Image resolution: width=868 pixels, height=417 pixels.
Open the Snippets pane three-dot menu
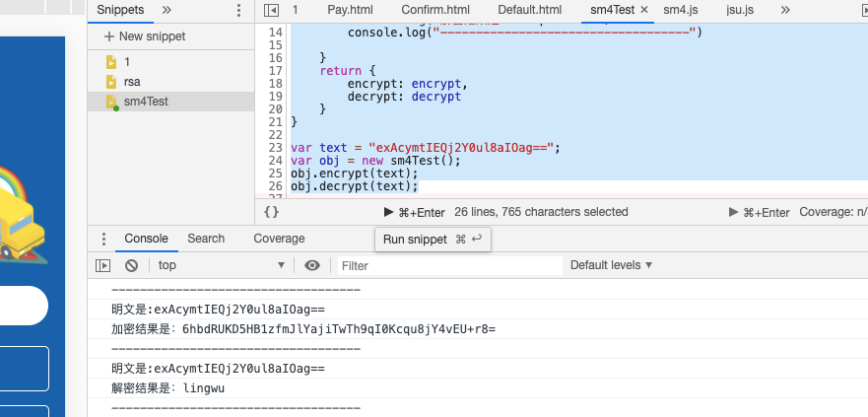click(238, 11)
